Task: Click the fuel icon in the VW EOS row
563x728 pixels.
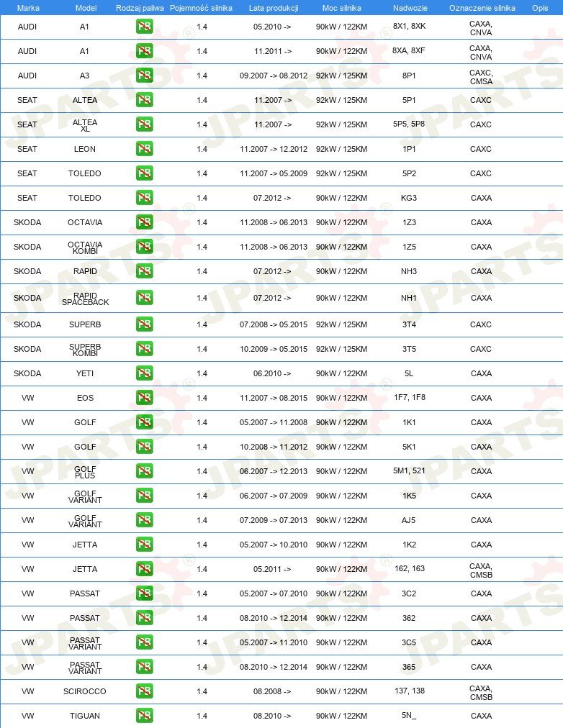Action: [x=145, y=397]
